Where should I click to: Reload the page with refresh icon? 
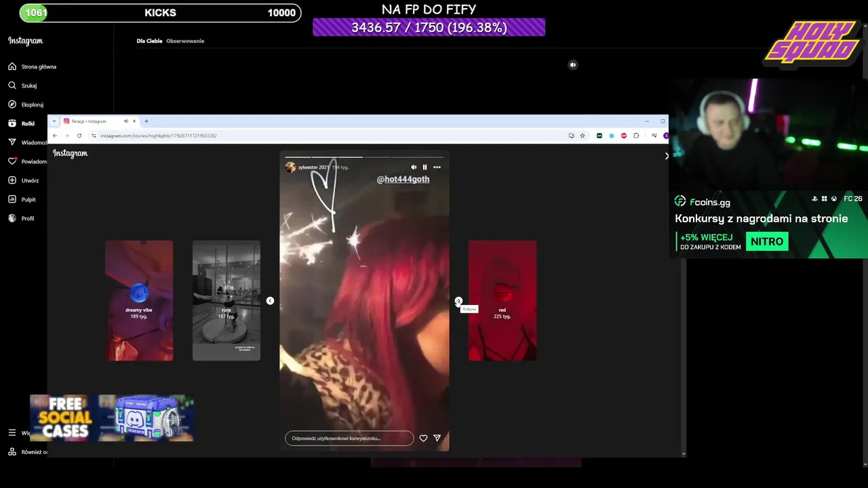[x=79, y=136]
